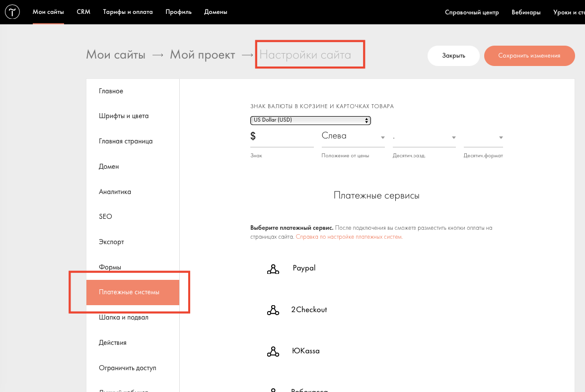Click Сохранить изменения button
The height and width of the screenshot is (392, 585).
point(529,56)
